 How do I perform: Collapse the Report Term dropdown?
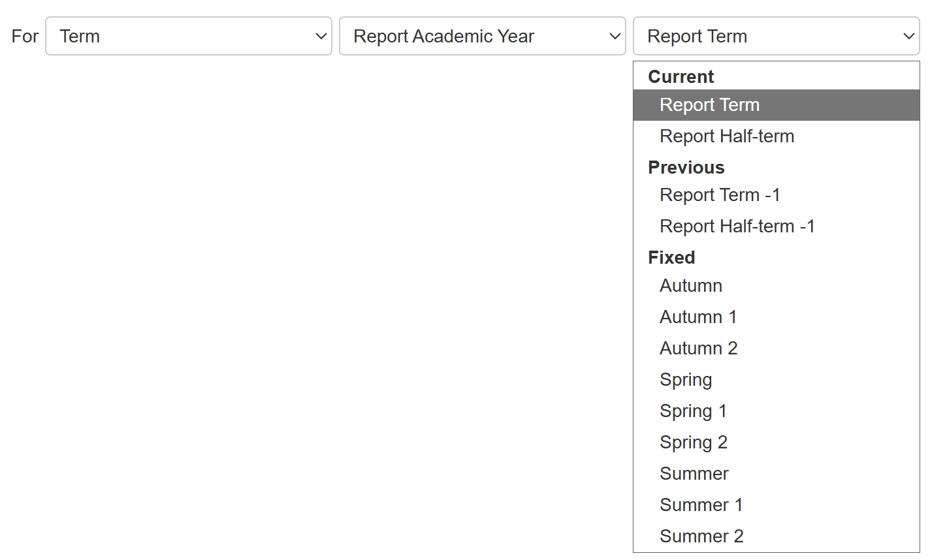[x=776, y=36]
